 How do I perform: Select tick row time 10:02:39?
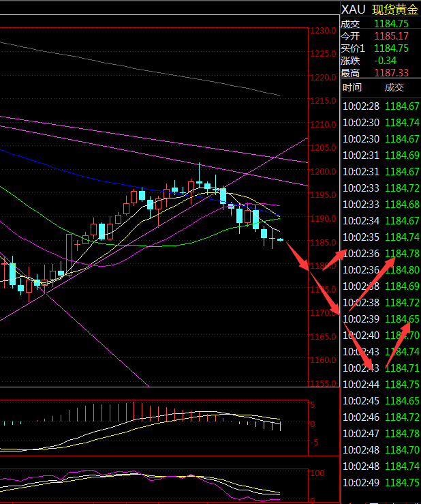[361, 319]
